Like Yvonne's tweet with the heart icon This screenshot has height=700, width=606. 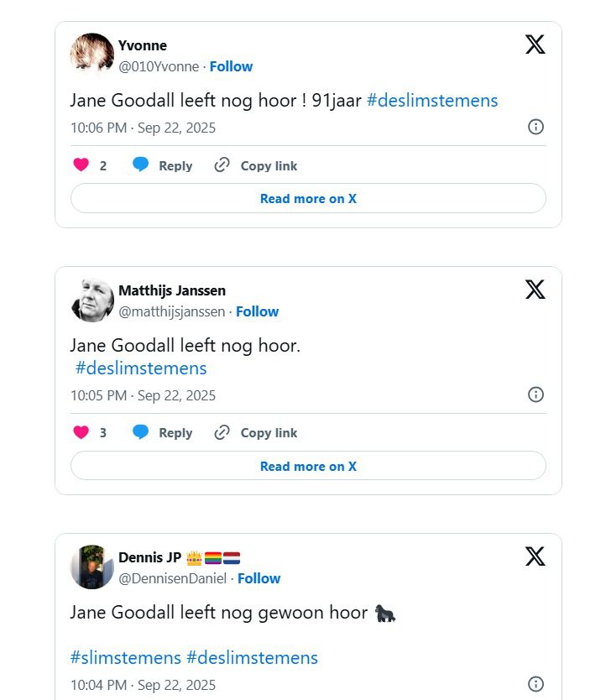pos(81,165)
